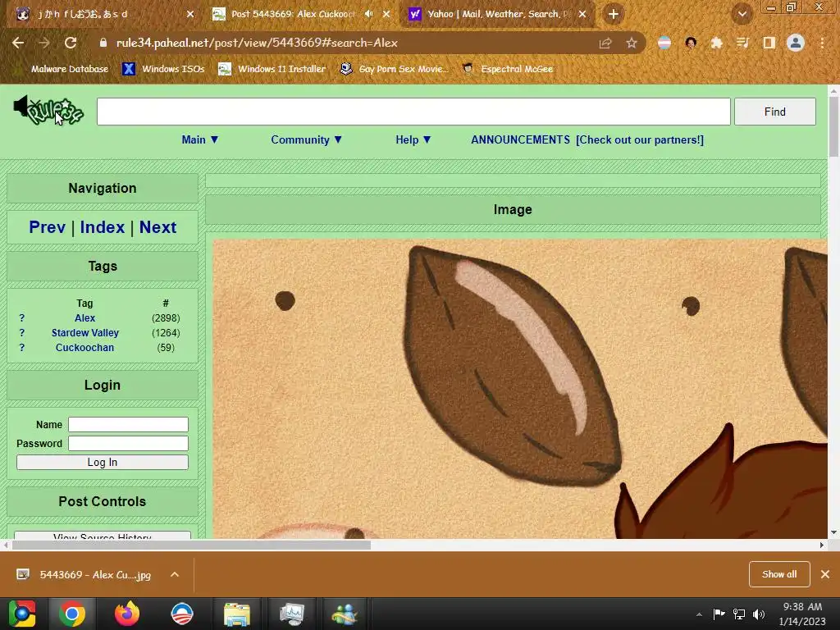Click the browser forward arrow

[44, 43]
